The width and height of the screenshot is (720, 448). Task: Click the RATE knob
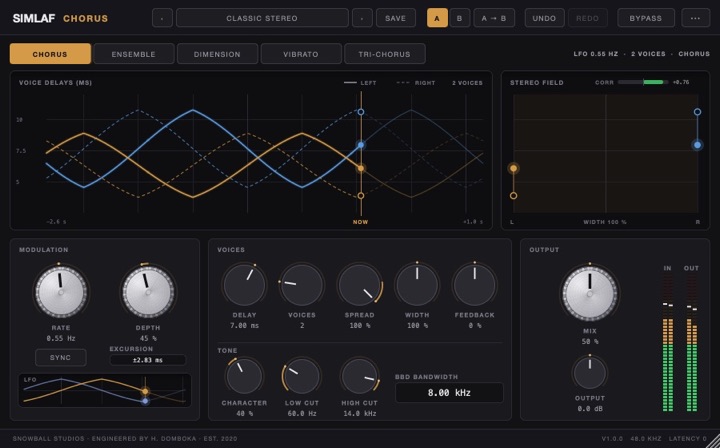click(61, 292)
